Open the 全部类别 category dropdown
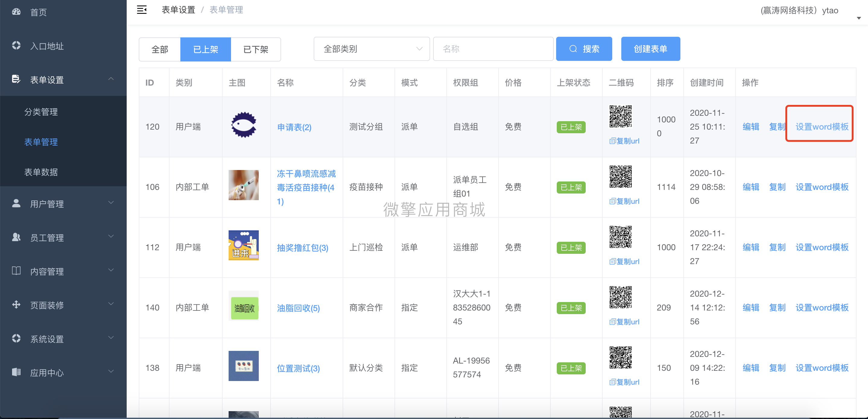 [x=371, y=49]
